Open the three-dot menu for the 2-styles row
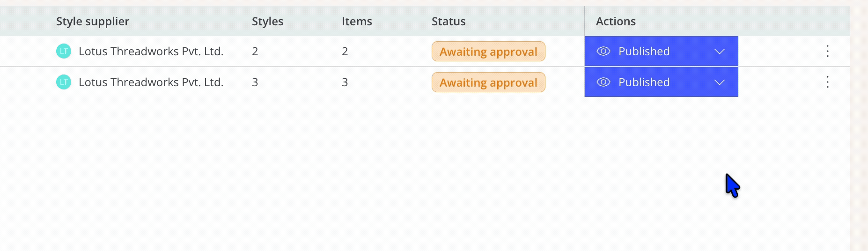This screenshot has width=868, height=251. [x=828, y=51]
